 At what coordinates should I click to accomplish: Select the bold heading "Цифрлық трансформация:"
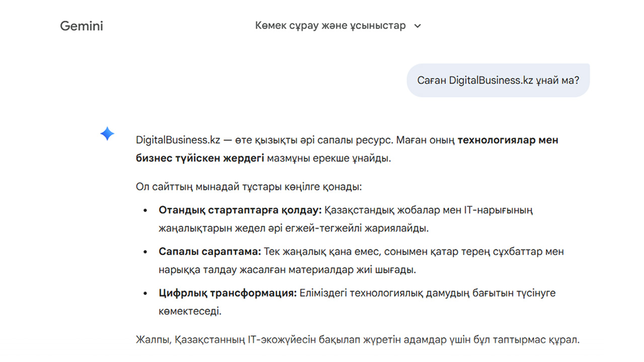[227, 293]
